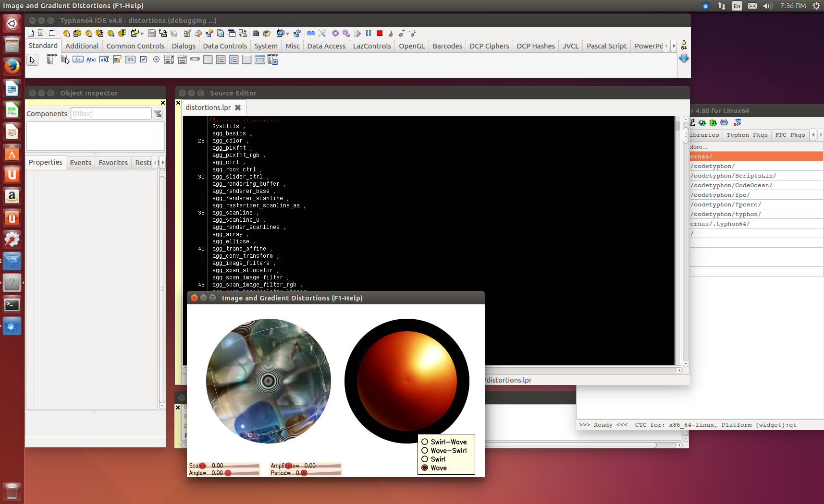Open the Events tab in Object Inspector
Image resolution: width=824 pixels, height=504 pixels.
coord(80,163)
